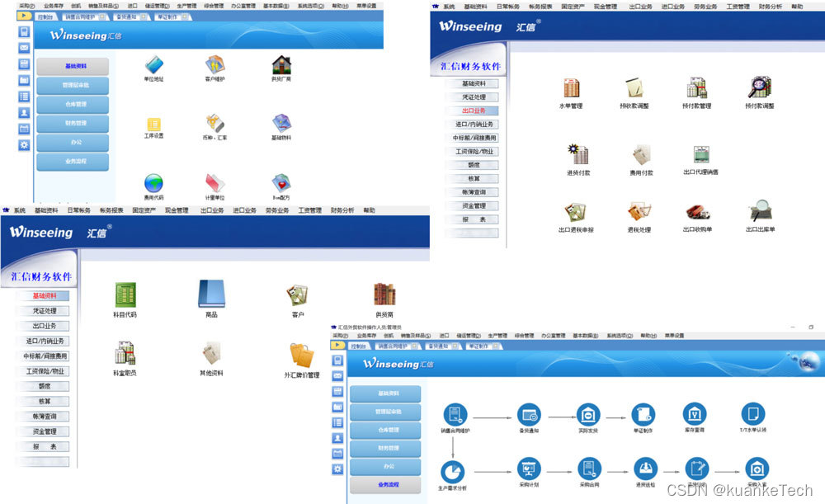
Task: Open the Bom配方 icon
Action: tap(281, 183)
